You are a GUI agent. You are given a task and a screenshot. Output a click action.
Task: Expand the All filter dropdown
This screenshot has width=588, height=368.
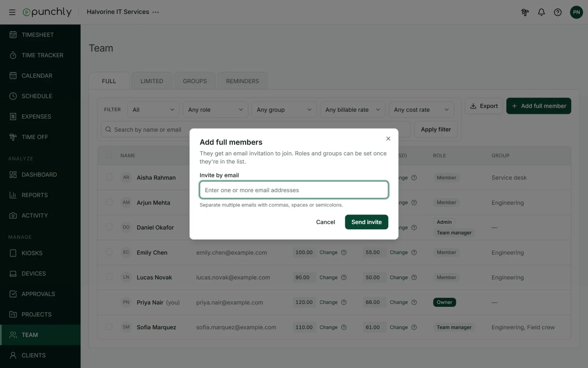(153, 110)
